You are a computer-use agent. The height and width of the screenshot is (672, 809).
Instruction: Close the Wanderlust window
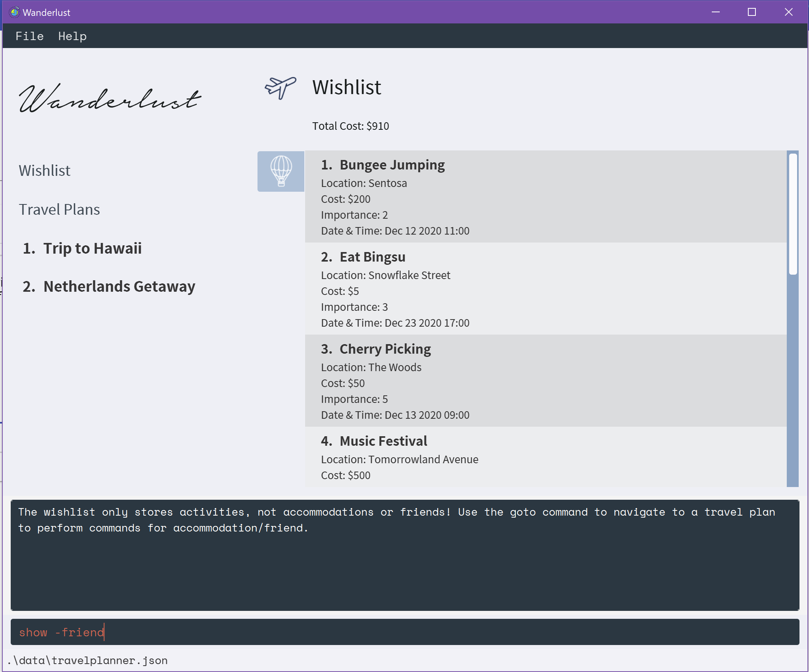(x=788, y=12)
